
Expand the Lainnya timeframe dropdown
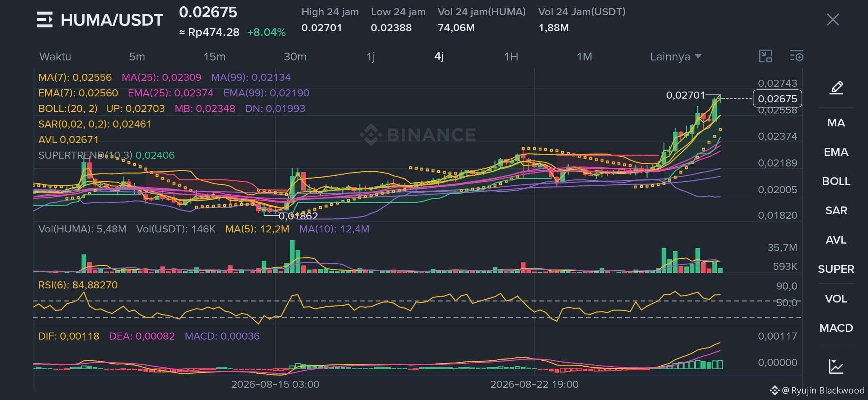[675, 57]
